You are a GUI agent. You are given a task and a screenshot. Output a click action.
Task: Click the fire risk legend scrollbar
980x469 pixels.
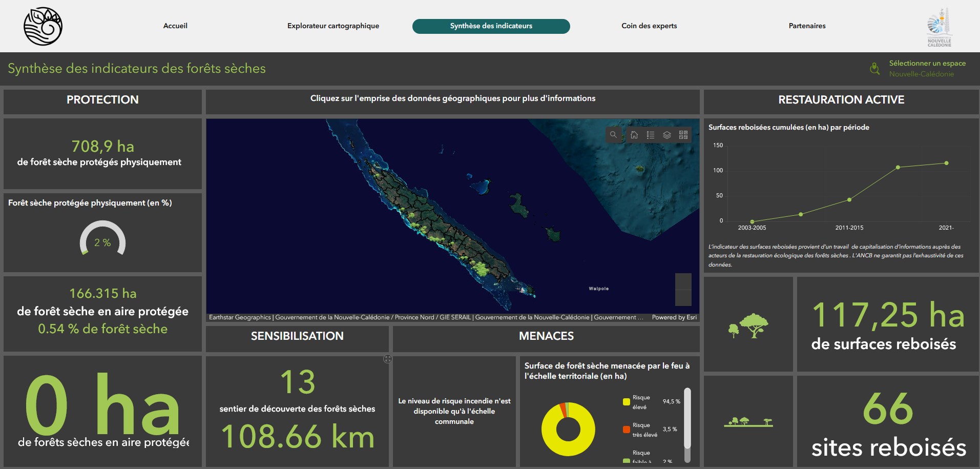click(687, 418)
